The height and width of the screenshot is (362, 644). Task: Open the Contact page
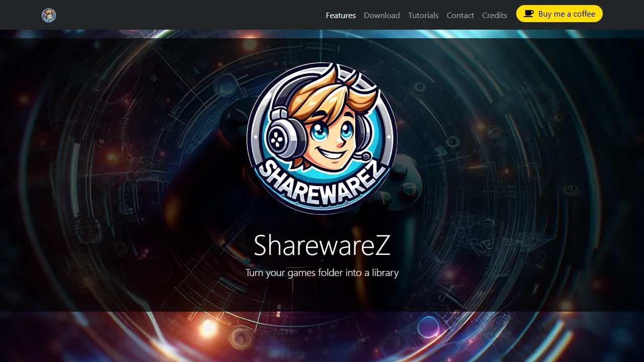(x=460, y=15)
